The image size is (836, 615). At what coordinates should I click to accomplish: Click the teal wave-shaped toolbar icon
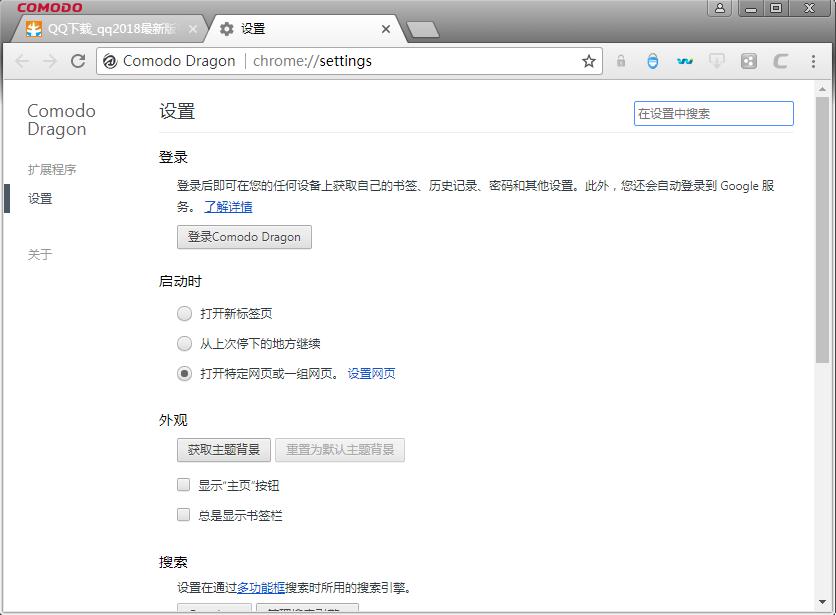685,61
